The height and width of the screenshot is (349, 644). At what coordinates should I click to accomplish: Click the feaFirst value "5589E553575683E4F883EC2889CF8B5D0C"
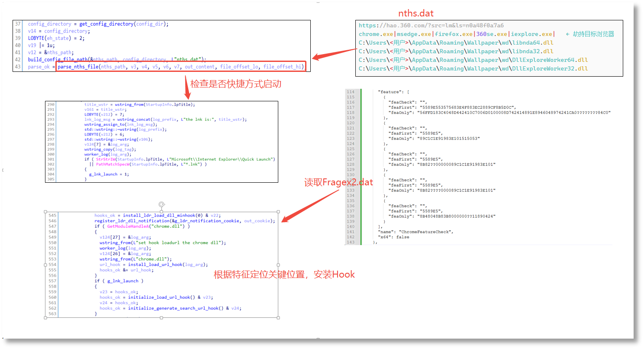tap(466, 107)
